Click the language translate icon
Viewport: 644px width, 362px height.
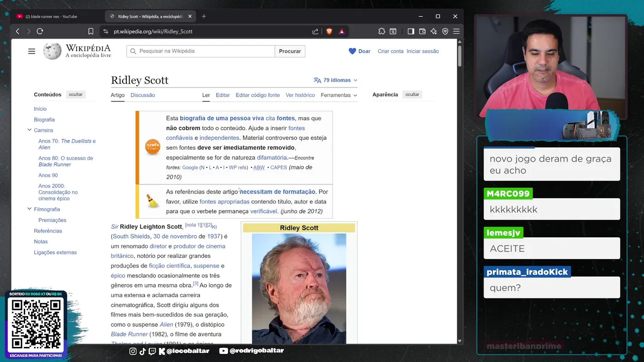point(317,80)
